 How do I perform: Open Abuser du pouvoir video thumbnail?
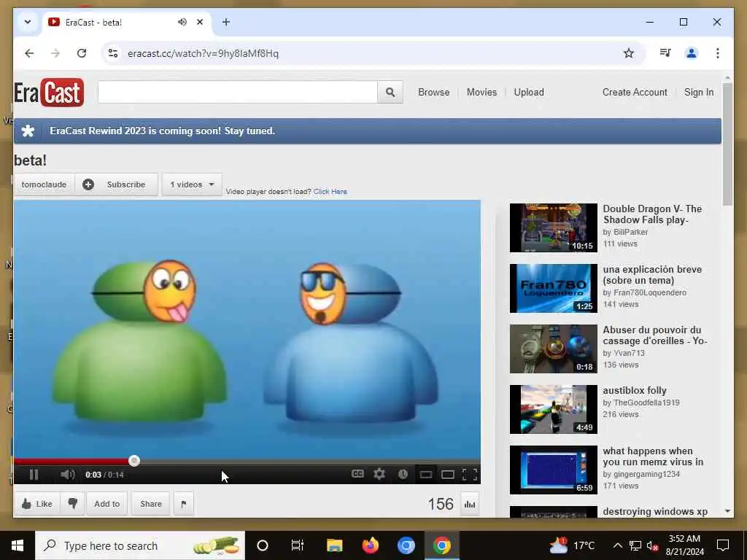pos(553,349)
